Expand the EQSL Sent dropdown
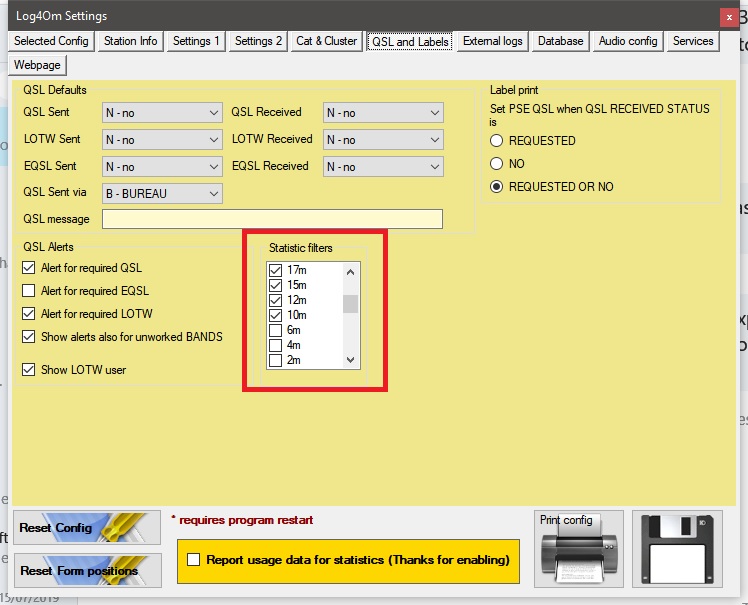The height and width of the screenshot is (605, 748). (x=162, y=167)
